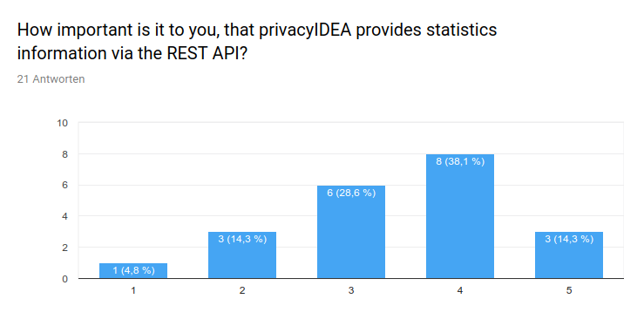Click the y-axis value 10

(63, 123)
